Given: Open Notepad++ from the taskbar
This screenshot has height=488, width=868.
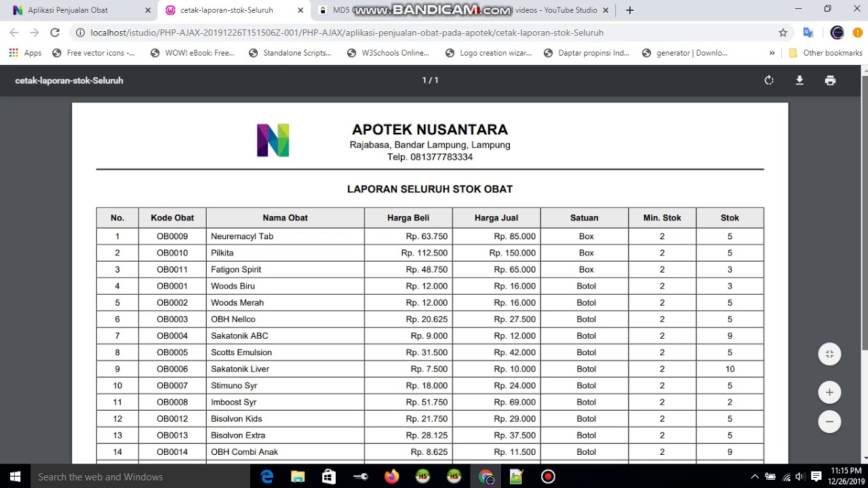Looking at the screenshot, I should pos(517,476).
